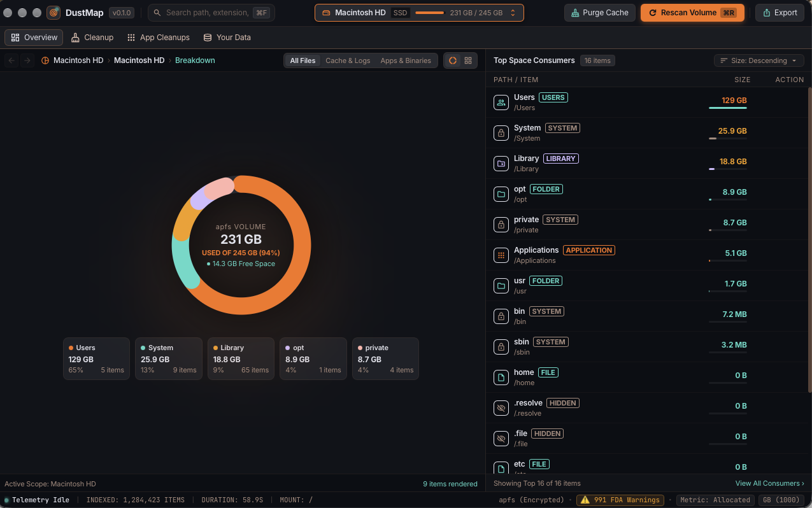
Task: Click the hidden eye icon for .resolve
Action: tap(501, 408)
